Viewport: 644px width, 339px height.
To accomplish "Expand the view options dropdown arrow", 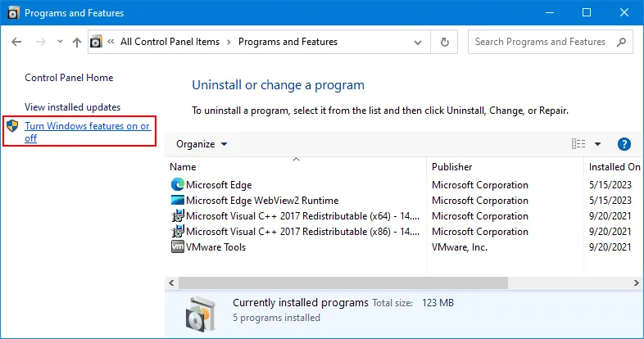I will 597,144.
